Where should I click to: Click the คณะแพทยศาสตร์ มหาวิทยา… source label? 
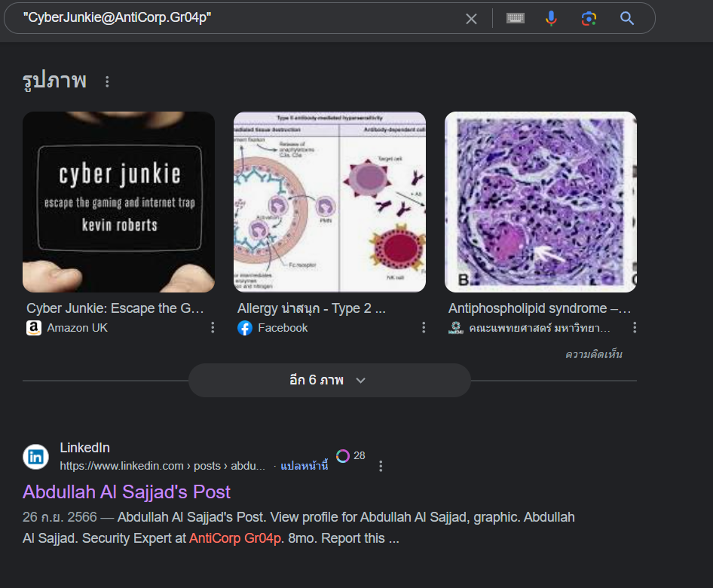click(x=540, y=328)
